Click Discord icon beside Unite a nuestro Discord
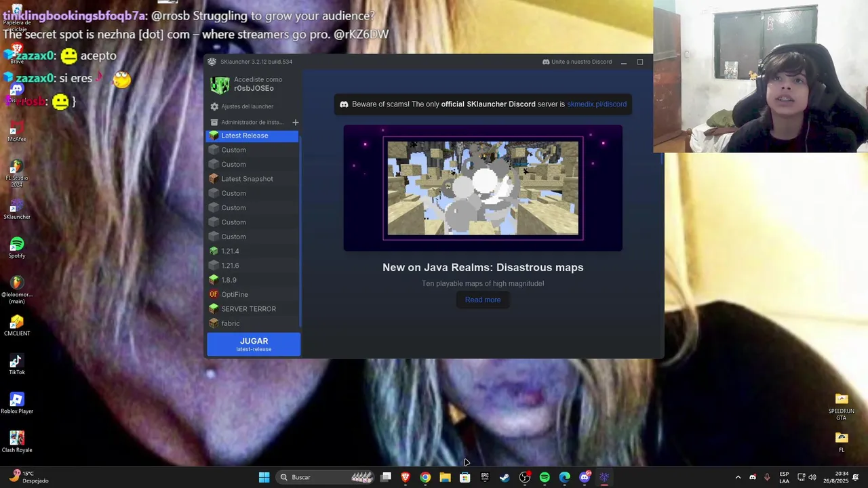 546,62
